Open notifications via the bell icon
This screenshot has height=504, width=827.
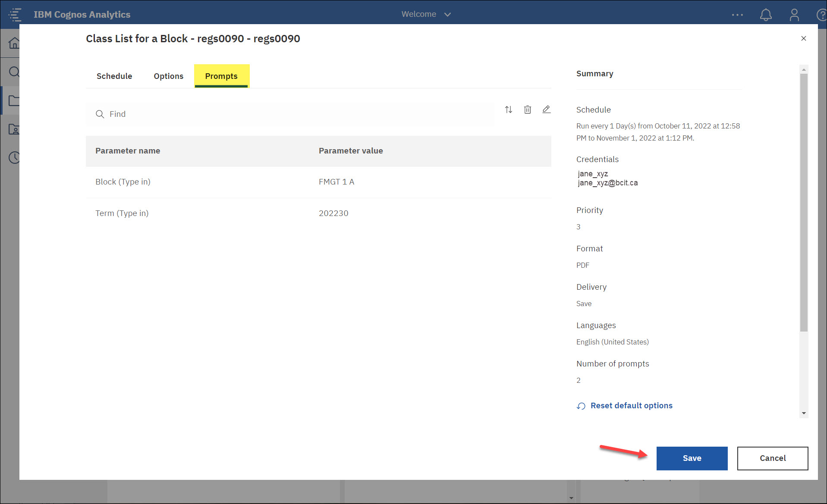pyautogui.click(x=766, y=14)
